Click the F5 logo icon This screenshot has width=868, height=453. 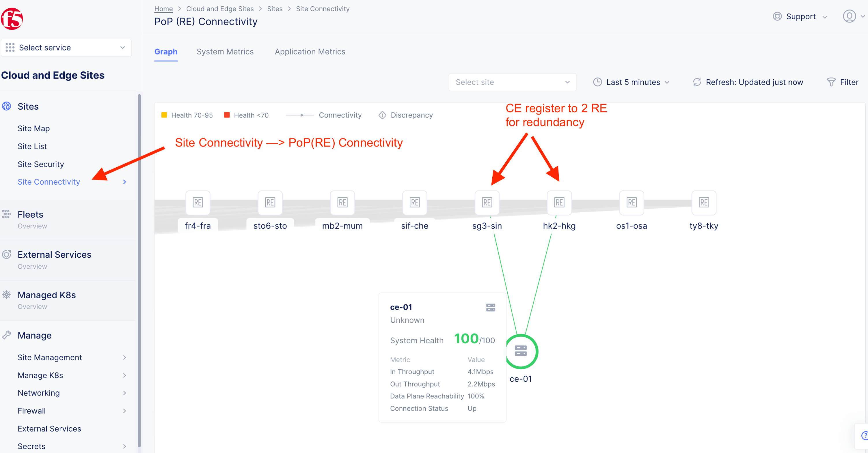(12, 19)
